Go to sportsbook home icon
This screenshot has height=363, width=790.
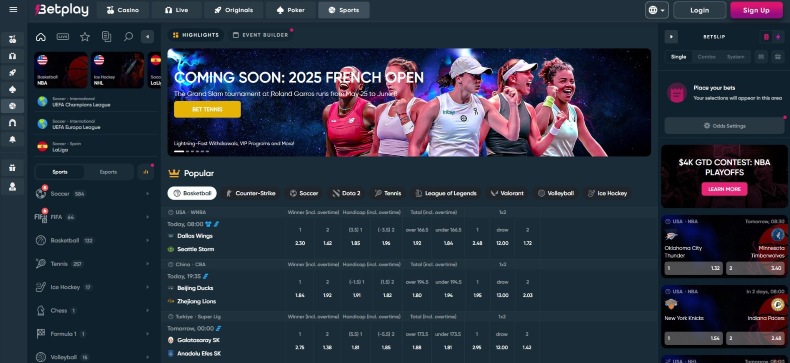coord(41,36)
